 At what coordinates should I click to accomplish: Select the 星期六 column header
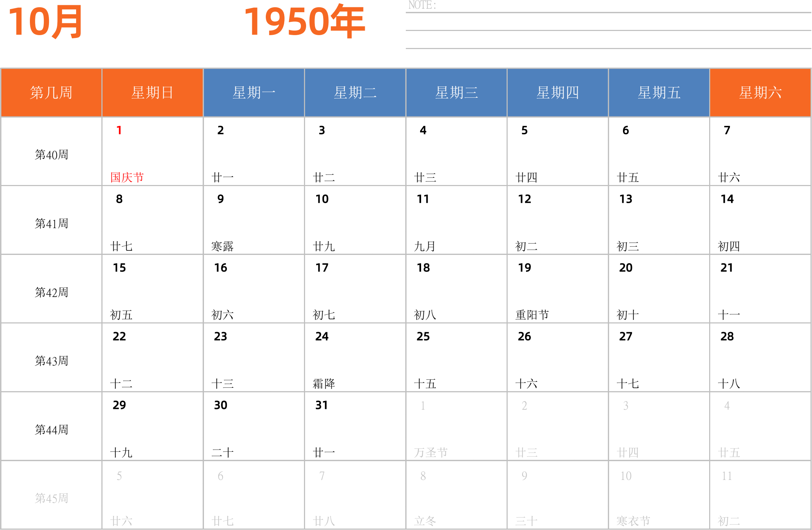[760, 93]
